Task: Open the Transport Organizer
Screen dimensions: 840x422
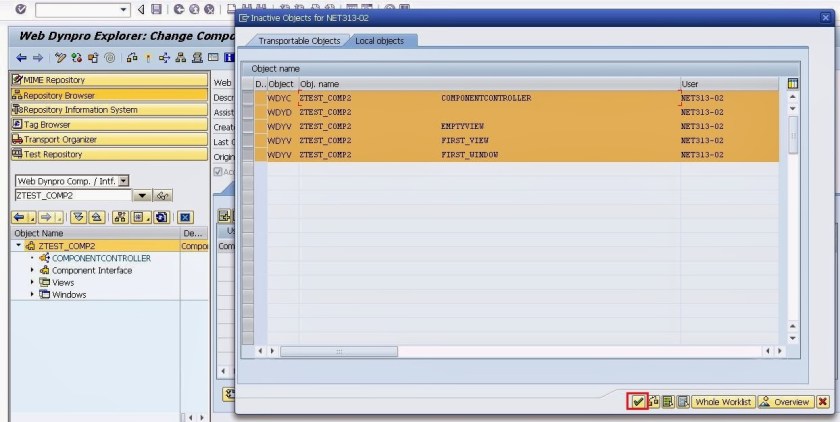Action: (x=109, y=139)
